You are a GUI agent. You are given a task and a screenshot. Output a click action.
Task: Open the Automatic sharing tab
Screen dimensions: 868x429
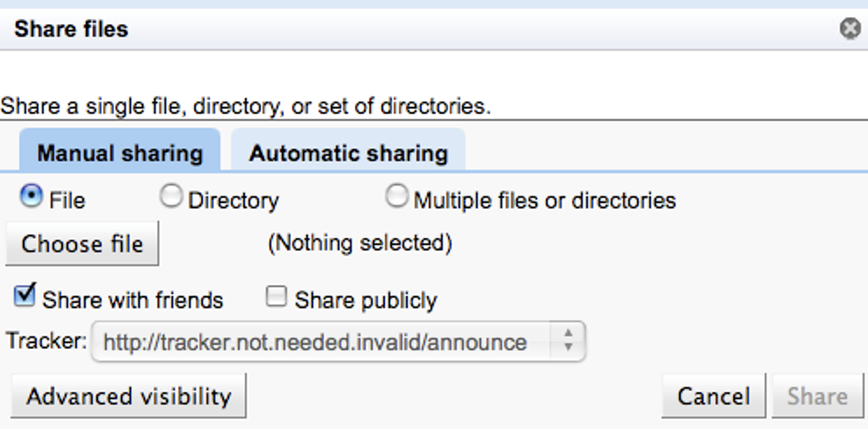348,153
